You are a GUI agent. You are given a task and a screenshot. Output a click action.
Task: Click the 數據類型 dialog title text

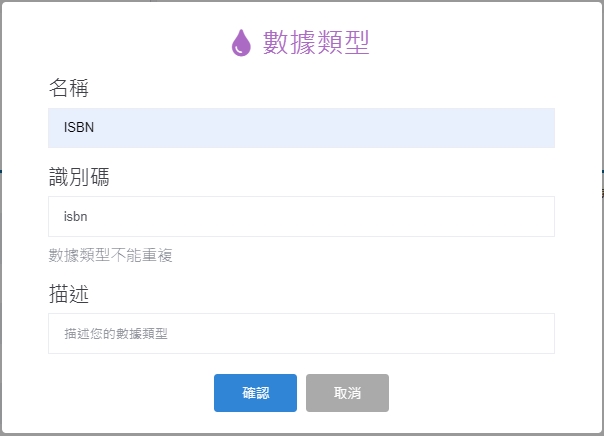tap(316, 42)
